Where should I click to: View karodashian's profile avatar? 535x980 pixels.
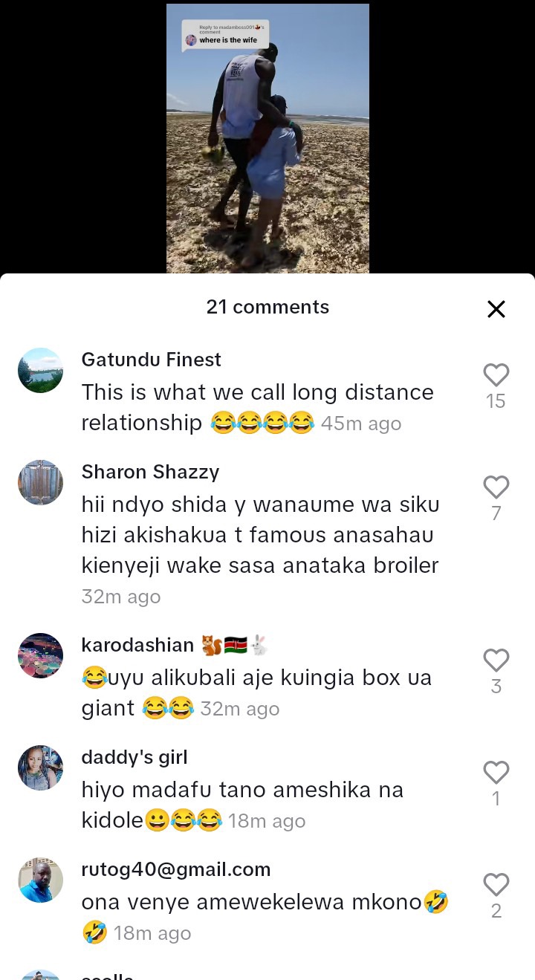click(x=40, y=655)
